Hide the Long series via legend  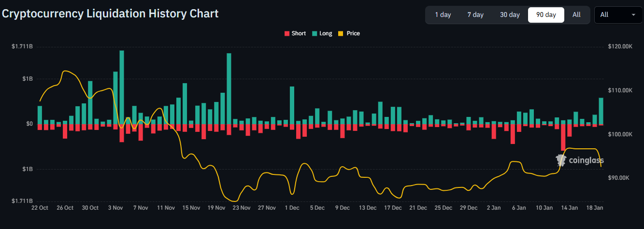click(x=322, y=33)
